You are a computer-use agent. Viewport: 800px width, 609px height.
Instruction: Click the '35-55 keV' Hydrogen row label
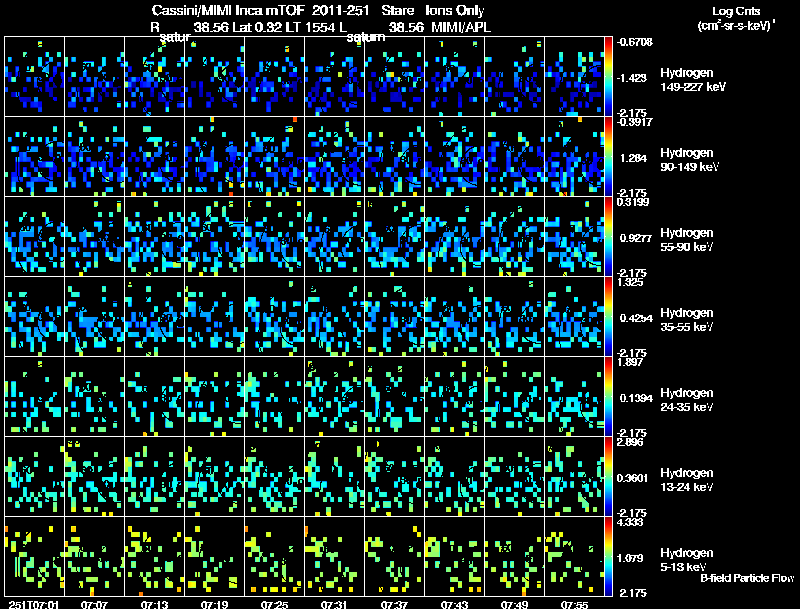(x=687, y=327)
